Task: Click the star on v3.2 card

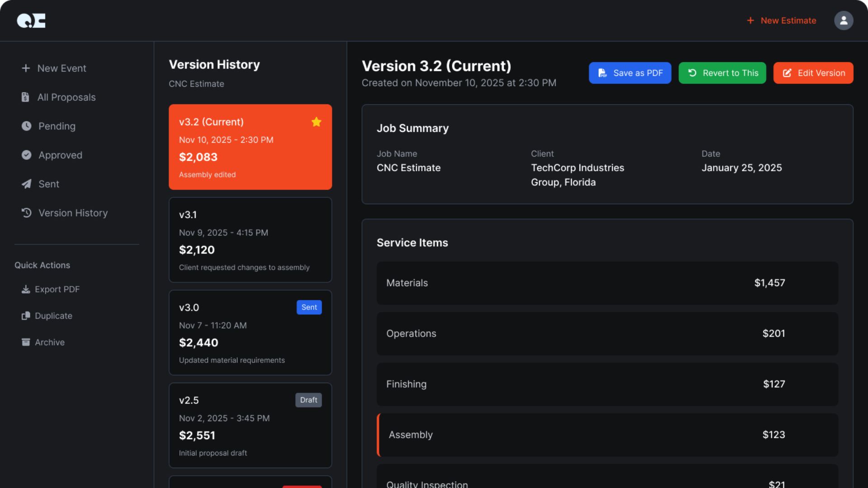Action: coord(316,122)
